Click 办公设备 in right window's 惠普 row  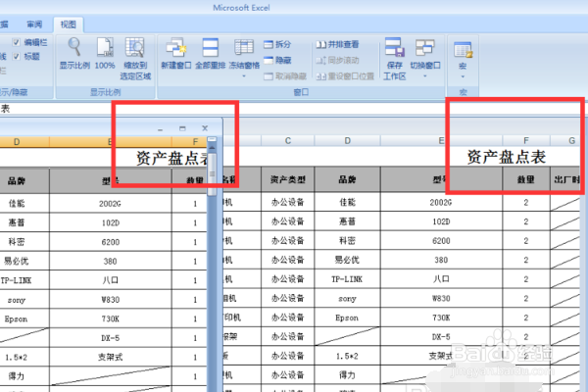(x=287, y=221)
